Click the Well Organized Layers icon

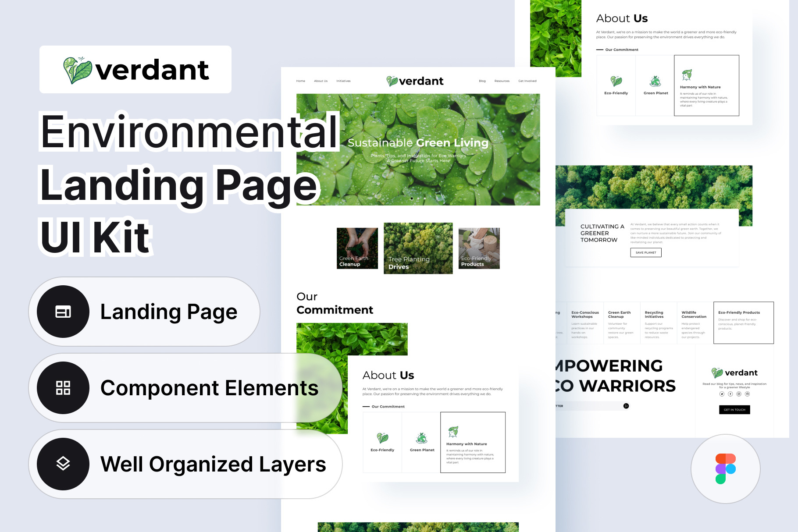63,464
